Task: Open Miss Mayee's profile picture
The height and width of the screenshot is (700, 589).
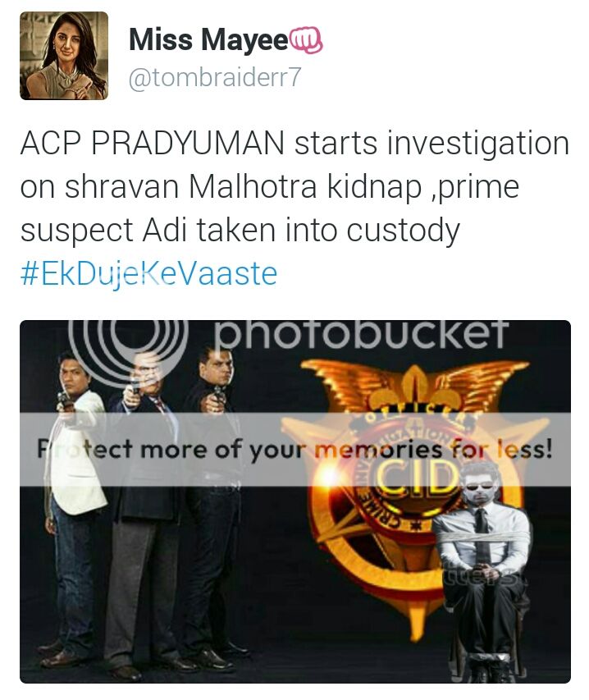Action: coord(64,55)
